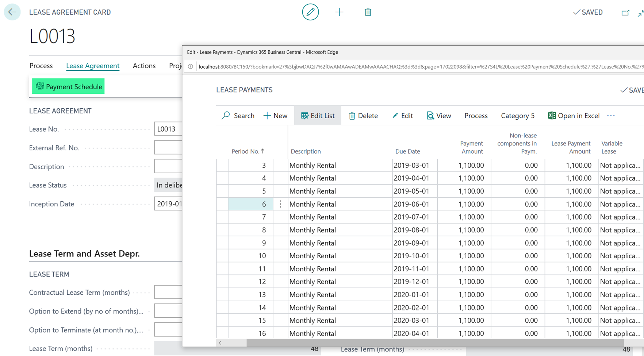This screenshot has width=644, height=356.
Task: Open the Category 5 menu
Action: pyautogui.click(x=518, y=116)
